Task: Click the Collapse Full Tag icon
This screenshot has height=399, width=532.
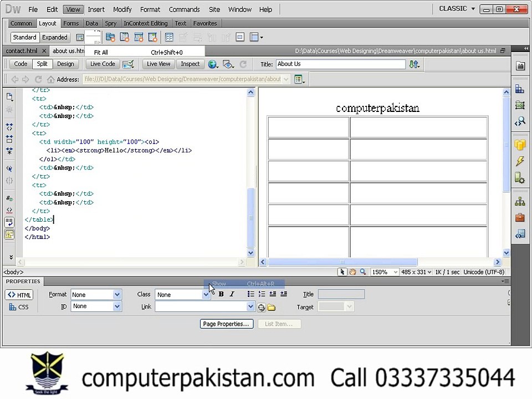Action: (9, 127)
